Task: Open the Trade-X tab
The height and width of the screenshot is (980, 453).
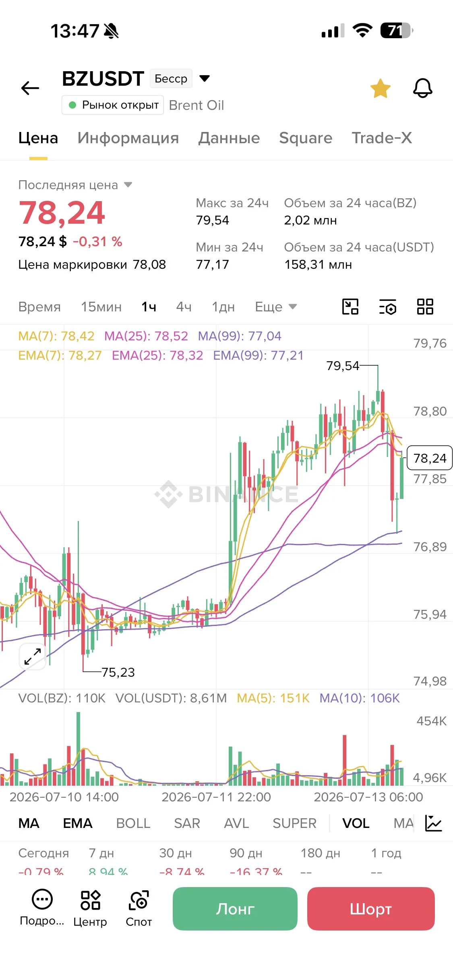Action: pos(382,138)
